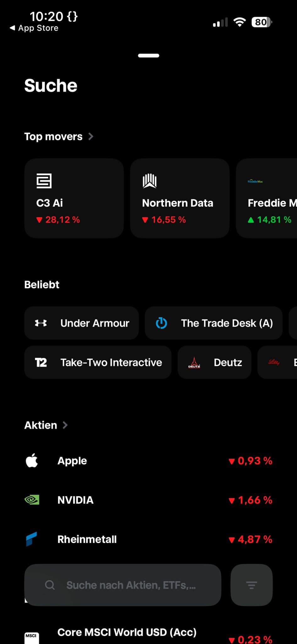
Task: Open The Trade Desk (A) chip
Action: 214,323
